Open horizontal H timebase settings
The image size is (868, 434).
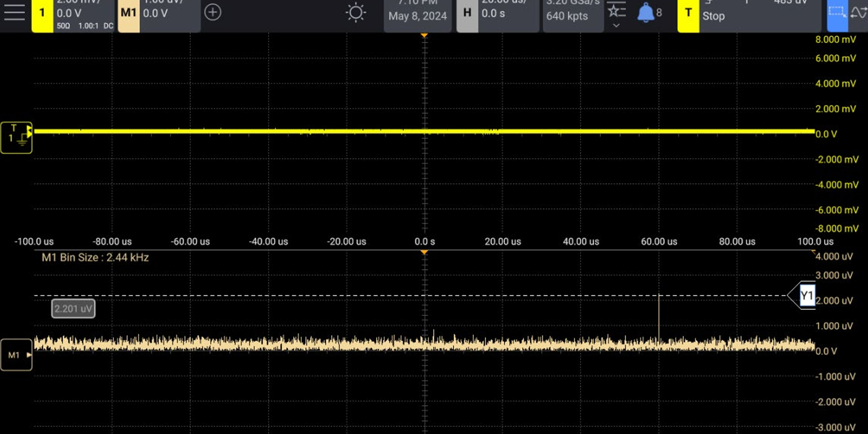467,13
